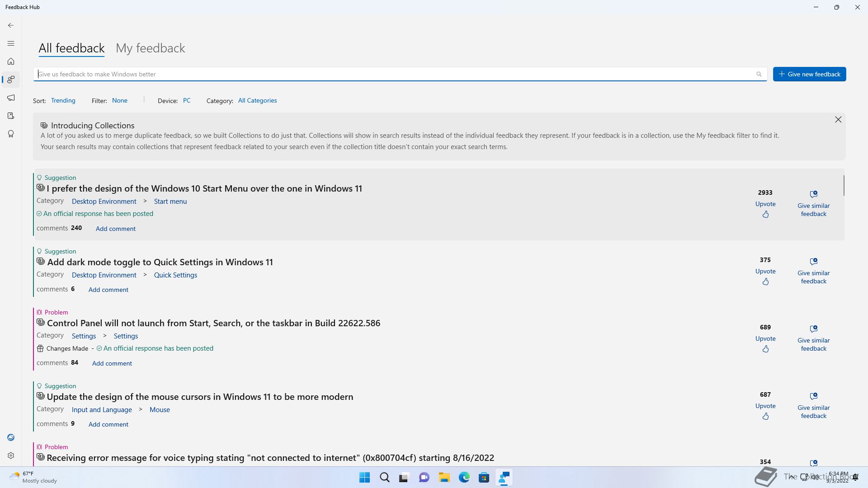This screenshot has width=868, height=488.
Task: Open voice typing error message problem
Action: pyautogui.click(x=270, y=458)
